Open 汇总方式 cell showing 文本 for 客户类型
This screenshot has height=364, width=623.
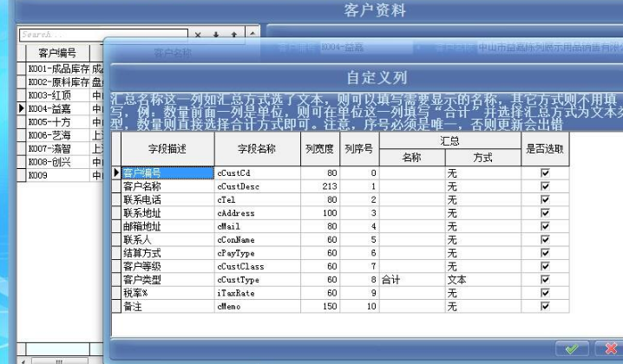pos(481,280)
